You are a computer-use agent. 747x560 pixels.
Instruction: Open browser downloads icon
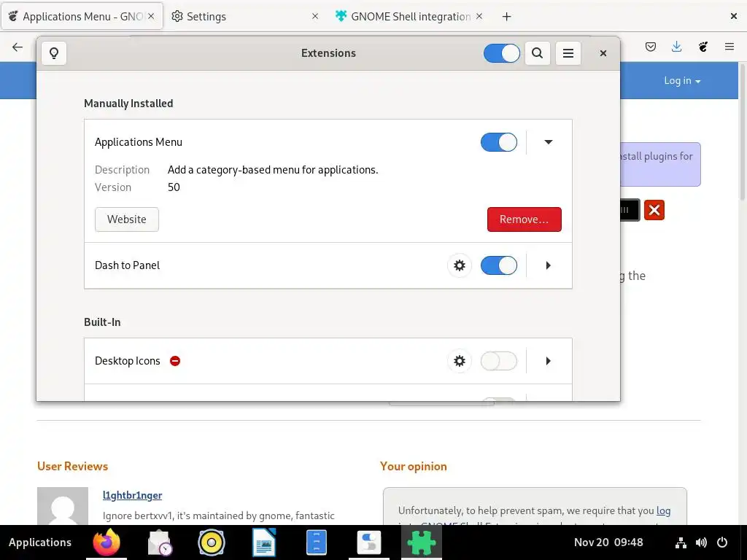pyautogui.click(x=676, y=47)
